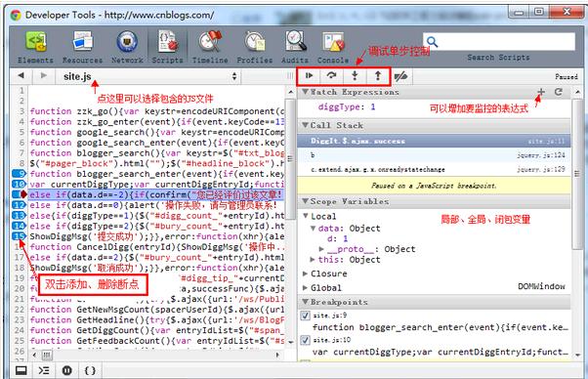This screenshot has width=588, height=379.
Task: Click the Search Scripts input field
Action: 499,42
